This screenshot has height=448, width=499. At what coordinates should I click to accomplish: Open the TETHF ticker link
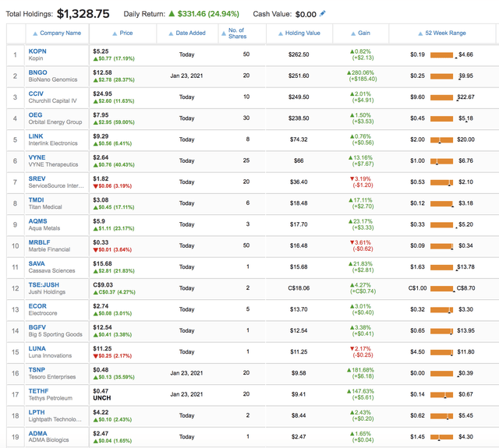(x=38, y=391)
